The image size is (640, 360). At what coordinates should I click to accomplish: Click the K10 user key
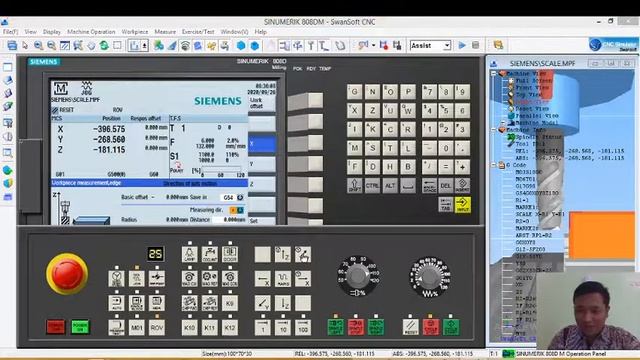189,327
